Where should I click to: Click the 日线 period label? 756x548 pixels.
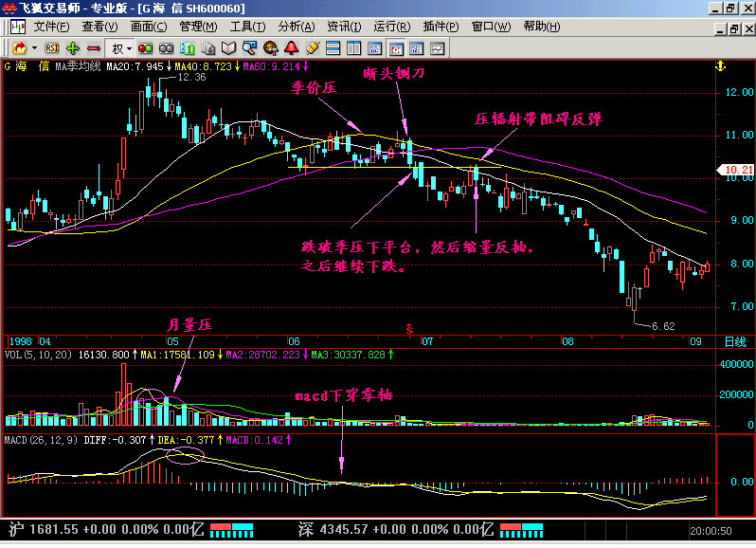pyautogui.click(x=734, y=340)
